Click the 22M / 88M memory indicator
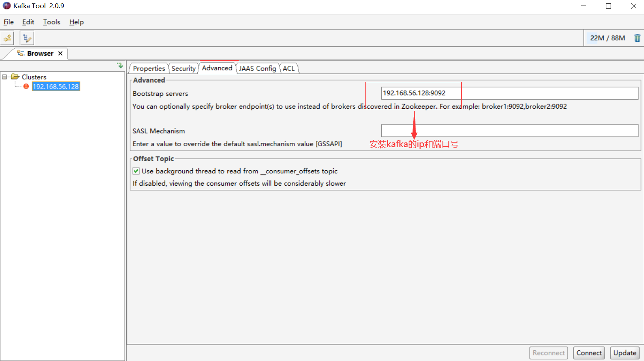The height and width of the screenshot is (361, 644). (608, 38)
